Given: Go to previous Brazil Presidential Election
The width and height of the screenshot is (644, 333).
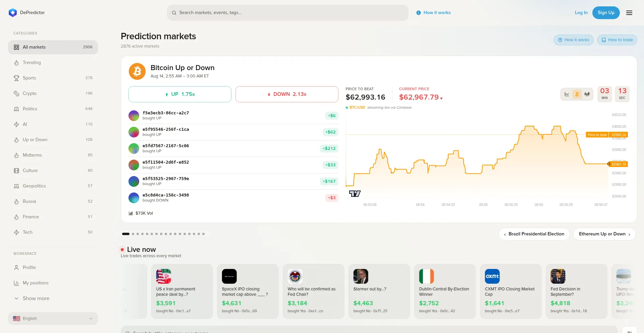Looking at the screenshot, I should (534, 234).
